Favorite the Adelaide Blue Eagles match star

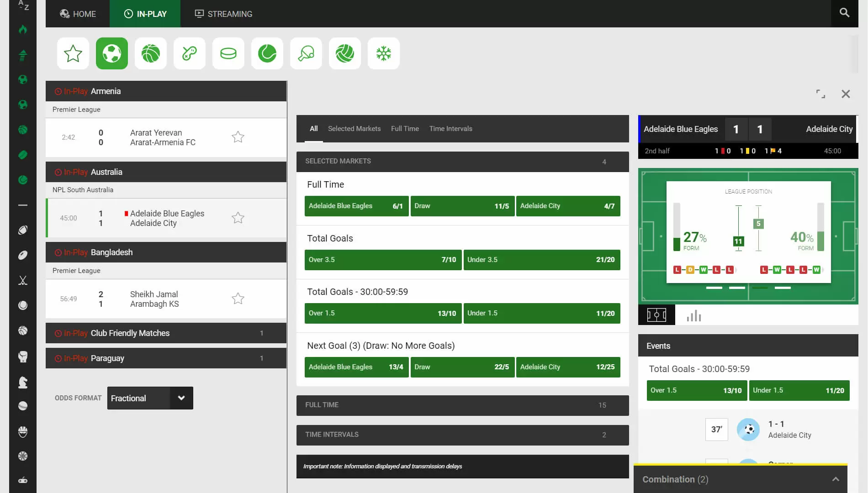(x=238, y=218)
